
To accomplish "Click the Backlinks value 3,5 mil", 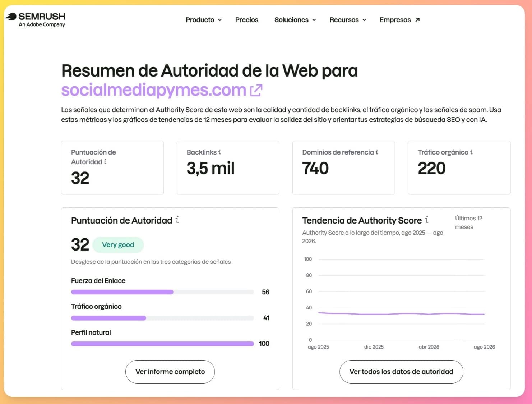I will pos(211,168).
